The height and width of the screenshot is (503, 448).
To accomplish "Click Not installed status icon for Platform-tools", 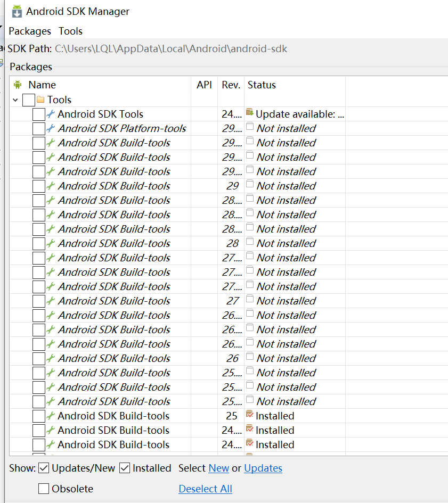I will coord(250,126).
